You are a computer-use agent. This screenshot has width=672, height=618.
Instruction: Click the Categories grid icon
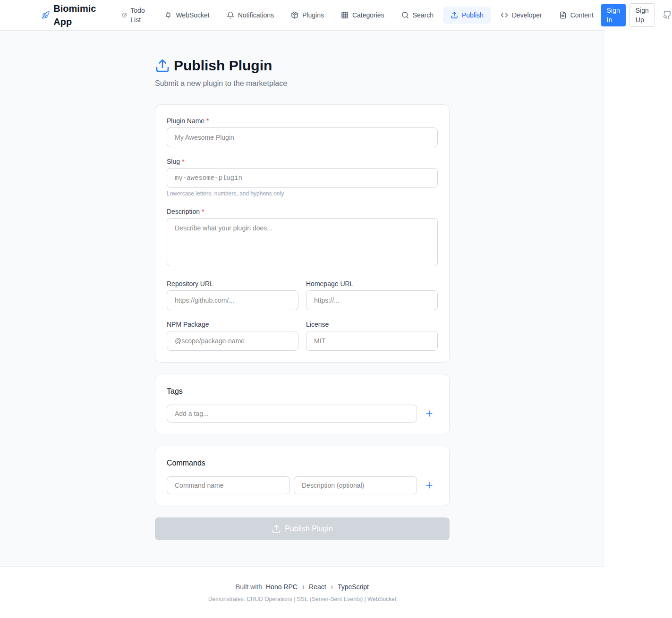tap(345, 15)
